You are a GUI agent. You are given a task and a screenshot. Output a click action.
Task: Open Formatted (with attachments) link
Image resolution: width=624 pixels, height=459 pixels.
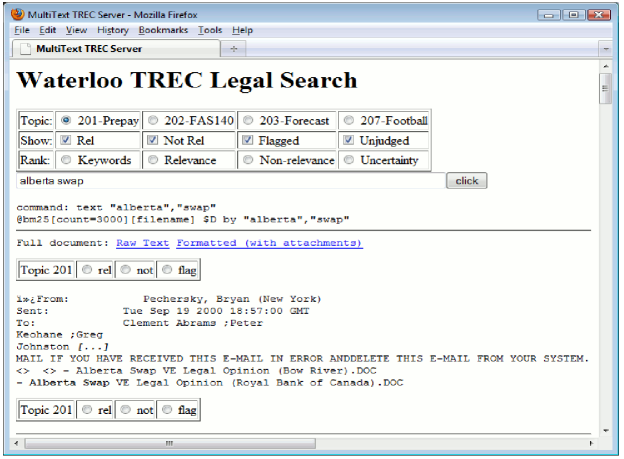pos(269,243)
